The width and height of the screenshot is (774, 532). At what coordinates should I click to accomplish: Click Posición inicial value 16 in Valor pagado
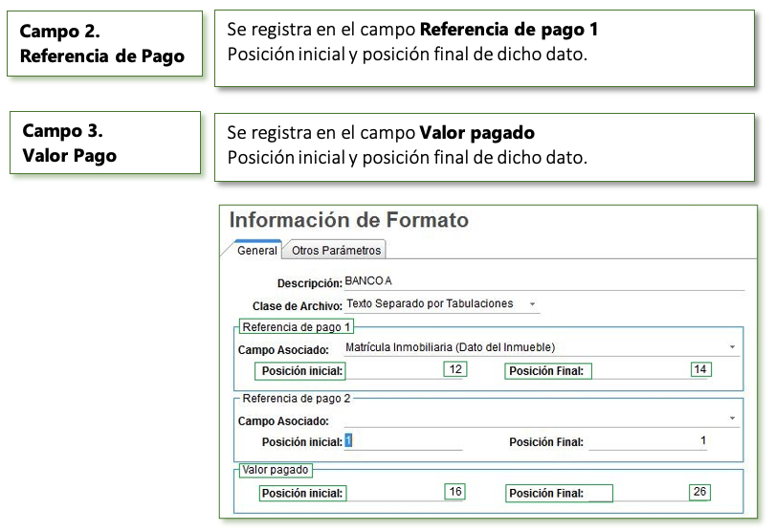454,491
